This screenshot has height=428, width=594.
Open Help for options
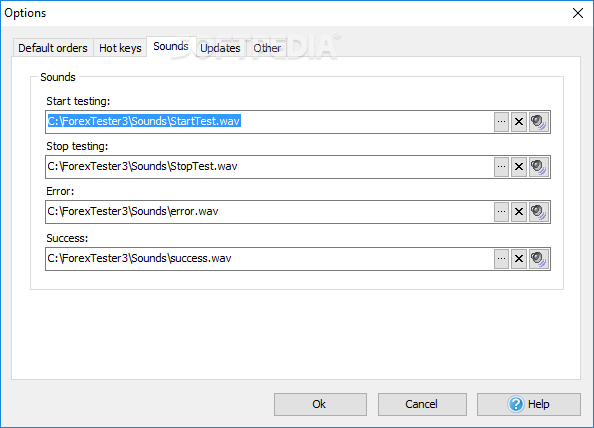pyautogui.click(x=529, y=404)
